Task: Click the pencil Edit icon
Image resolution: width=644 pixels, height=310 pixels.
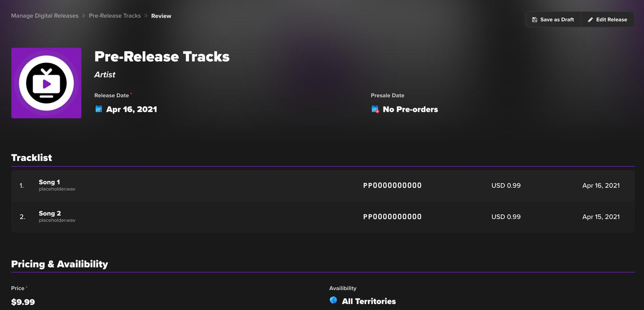Action: [590, 20]
